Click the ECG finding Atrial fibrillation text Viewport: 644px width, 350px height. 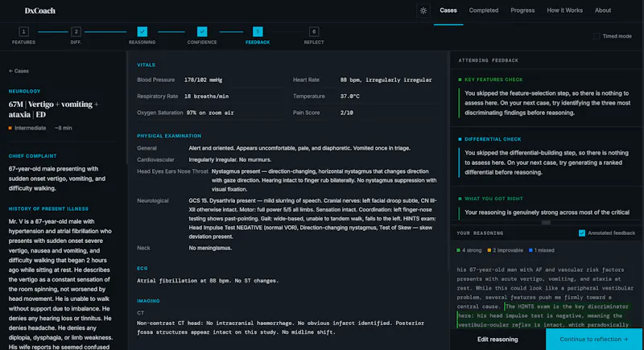tap(208, 281)
